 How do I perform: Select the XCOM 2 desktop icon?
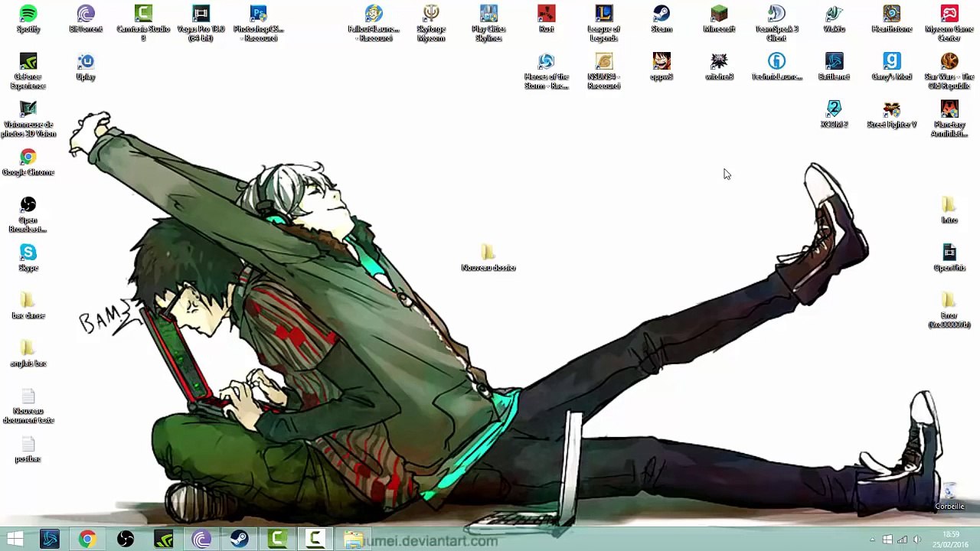click(834, 115)
